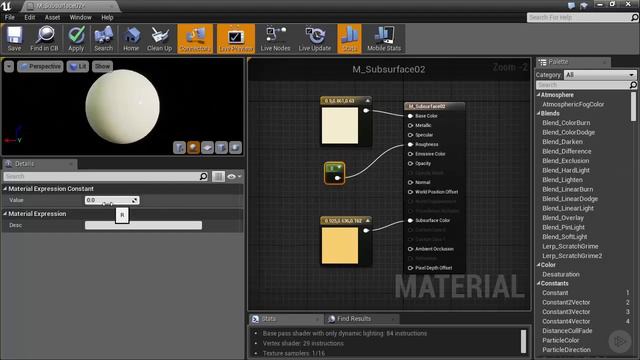This screenshot has height=360, width=640.
Task: Run Clean Up on the graph
Action: pos(159,38)
